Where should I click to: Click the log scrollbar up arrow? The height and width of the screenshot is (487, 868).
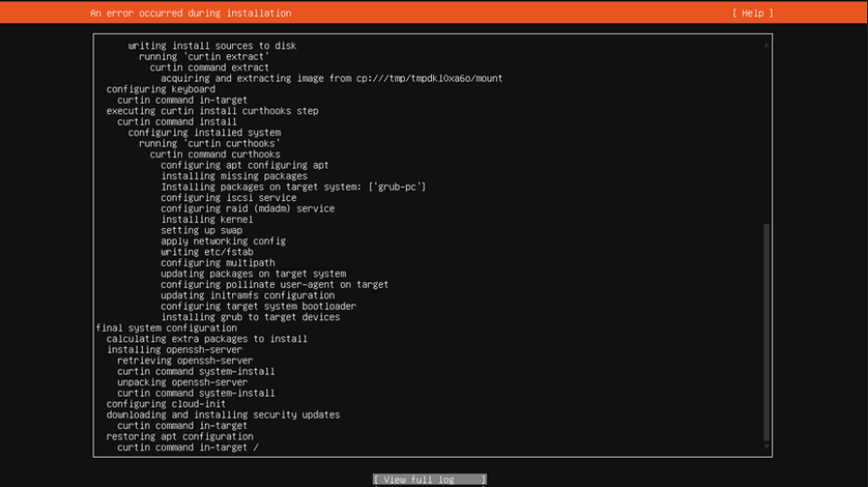coord(766,46)
